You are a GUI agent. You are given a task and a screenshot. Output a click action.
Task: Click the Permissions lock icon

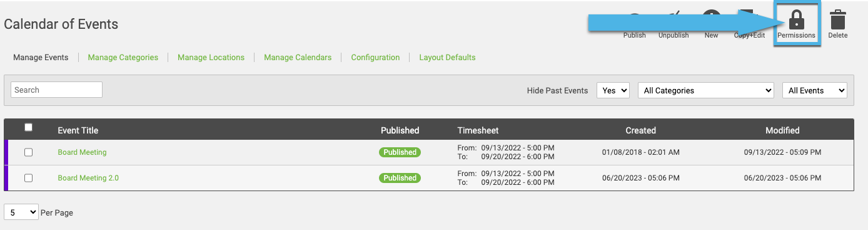tap(796, 19)
